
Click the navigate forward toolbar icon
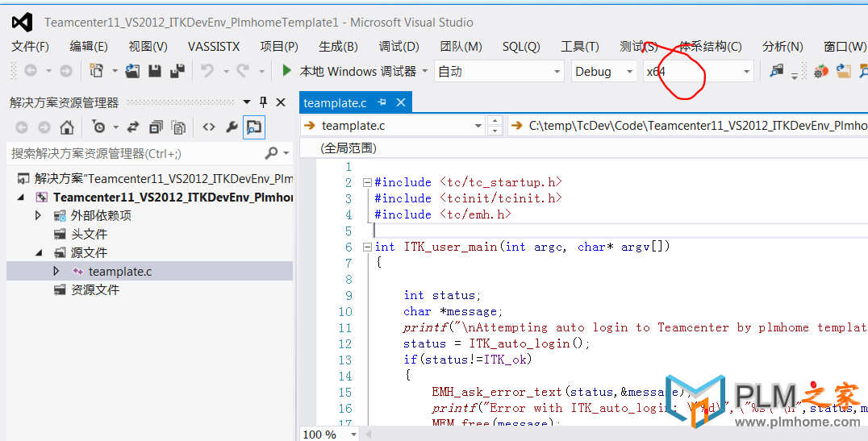point(66,71)
